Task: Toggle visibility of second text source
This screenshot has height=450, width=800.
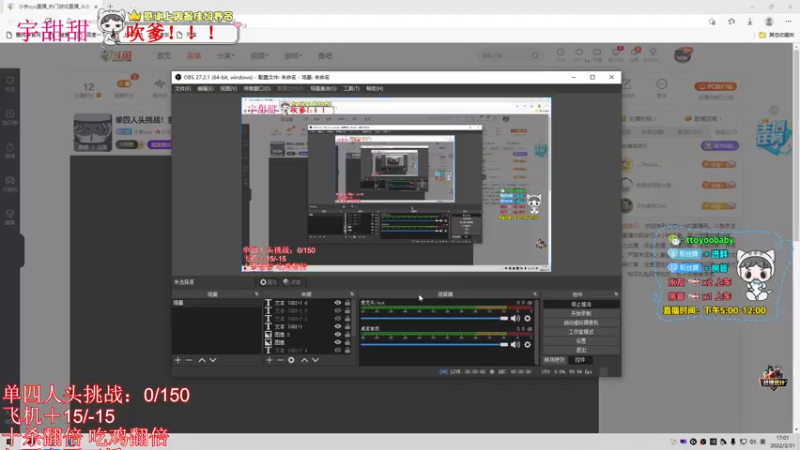Action: tap(338, 311)
